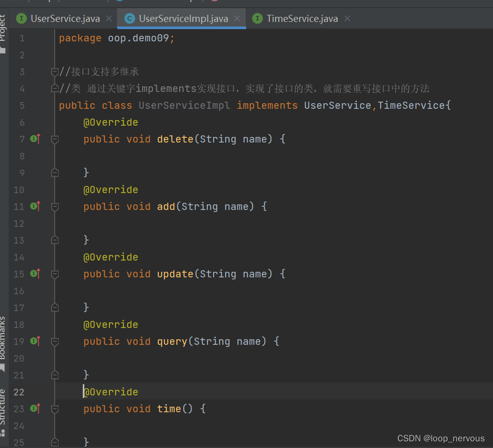Open the TimeService.java tab
The image size is (493, 448).
coord(302,18)
